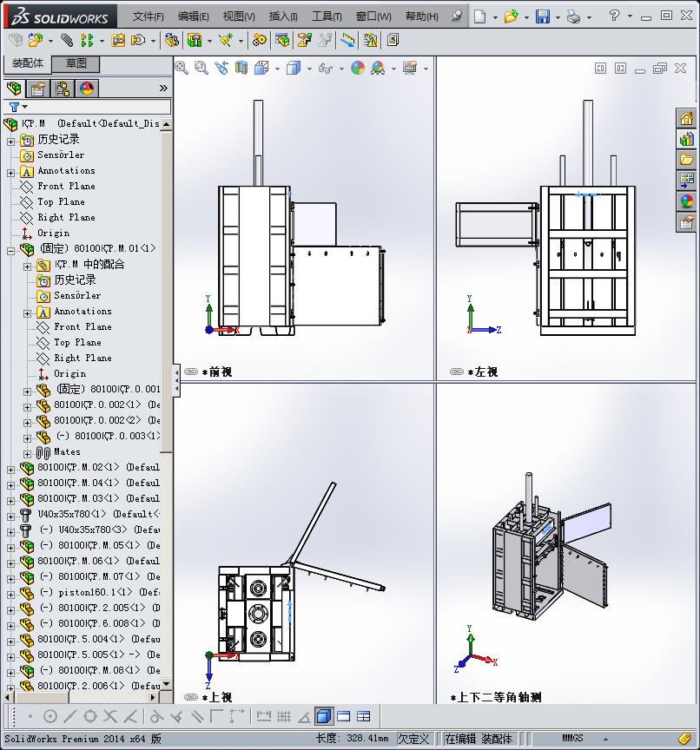Toggle four view layout button
This screenshot has height=750, width=700.
click(x=364, y=716)
